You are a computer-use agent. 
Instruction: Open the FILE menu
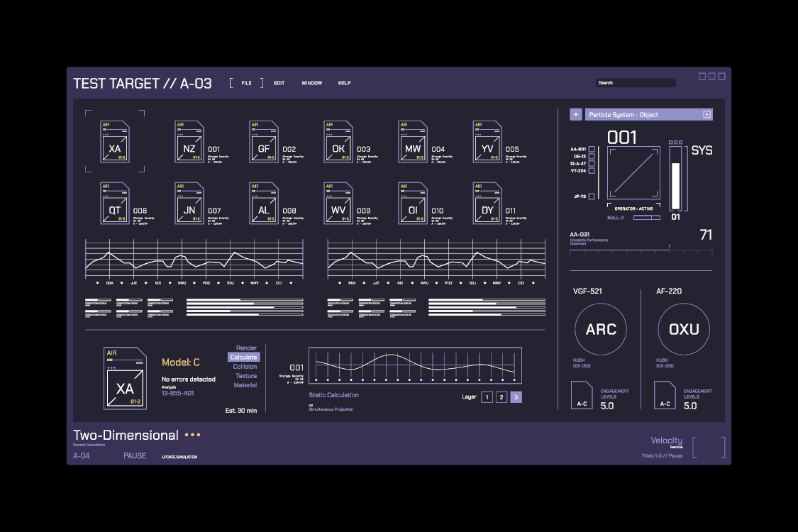[x=246, y=83]
